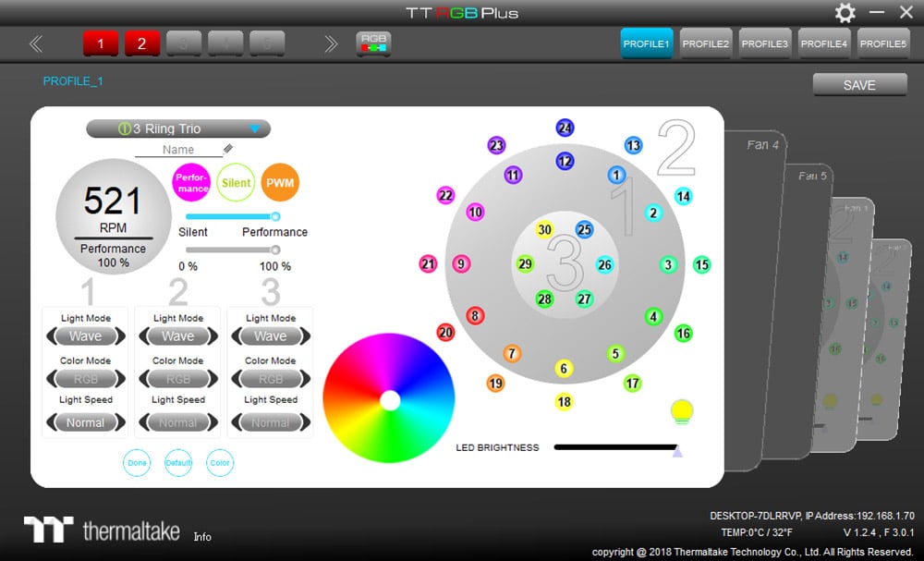This screenshot has height=561, width=924.
Task: Select LED 25 in the center ring
Action: (584, 230)
